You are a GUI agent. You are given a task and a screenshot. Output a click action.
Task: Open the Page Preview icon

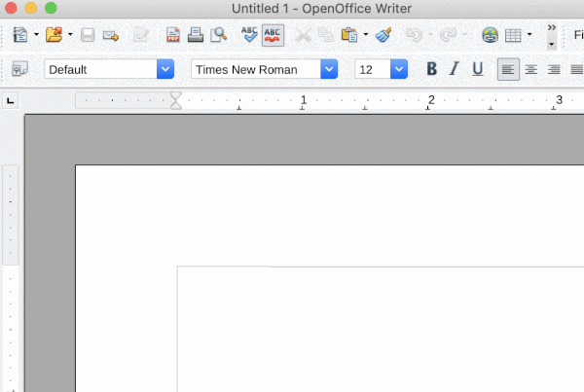219,35
